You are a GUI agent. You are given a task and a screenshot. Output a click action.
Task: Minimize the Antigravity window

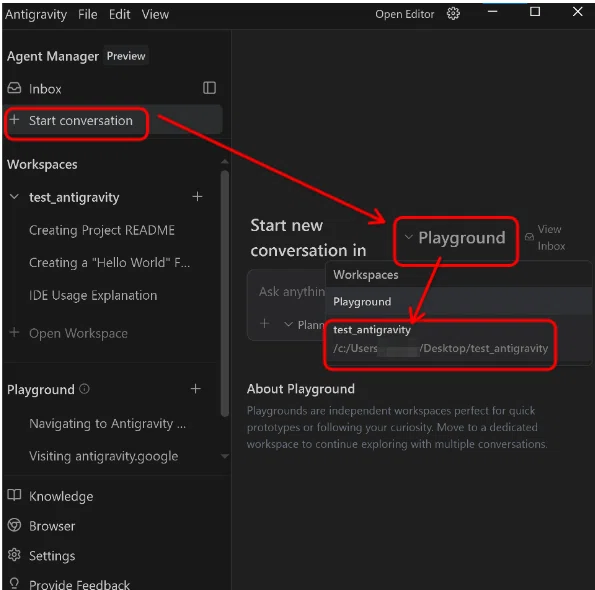click(493, 12)
